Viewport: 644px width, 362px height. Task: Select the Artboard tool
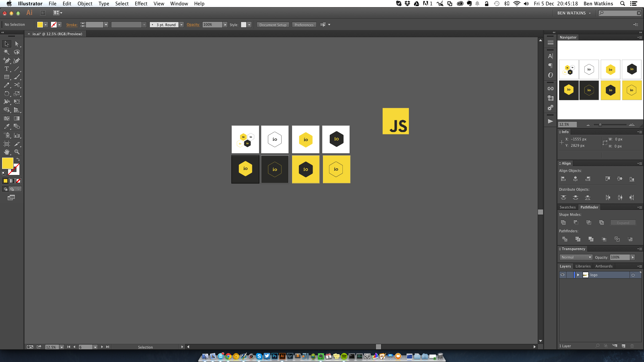(x=7, y=144)
